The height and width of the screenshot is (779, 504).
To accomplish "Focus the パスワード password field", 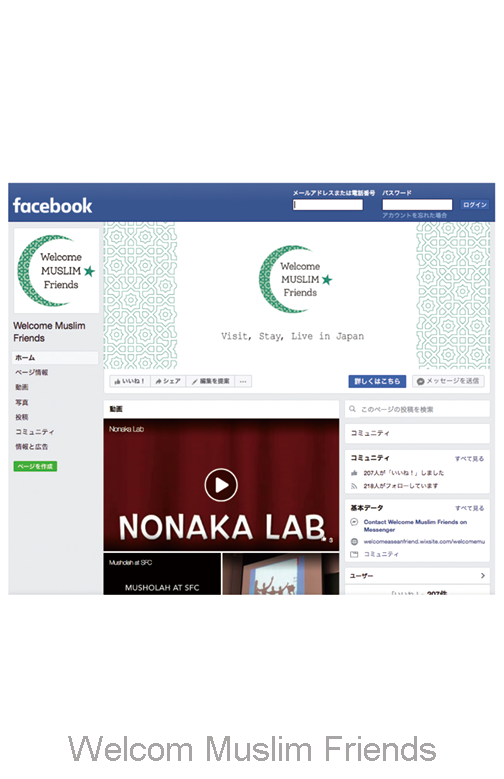I will point(417,205).
